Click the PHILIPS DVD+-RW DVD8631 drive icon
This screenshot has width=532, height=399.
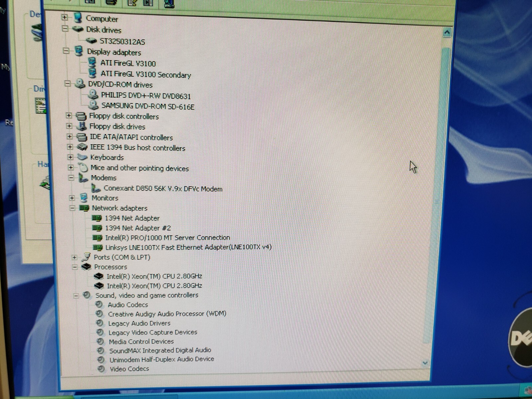(x=93, y=95)
